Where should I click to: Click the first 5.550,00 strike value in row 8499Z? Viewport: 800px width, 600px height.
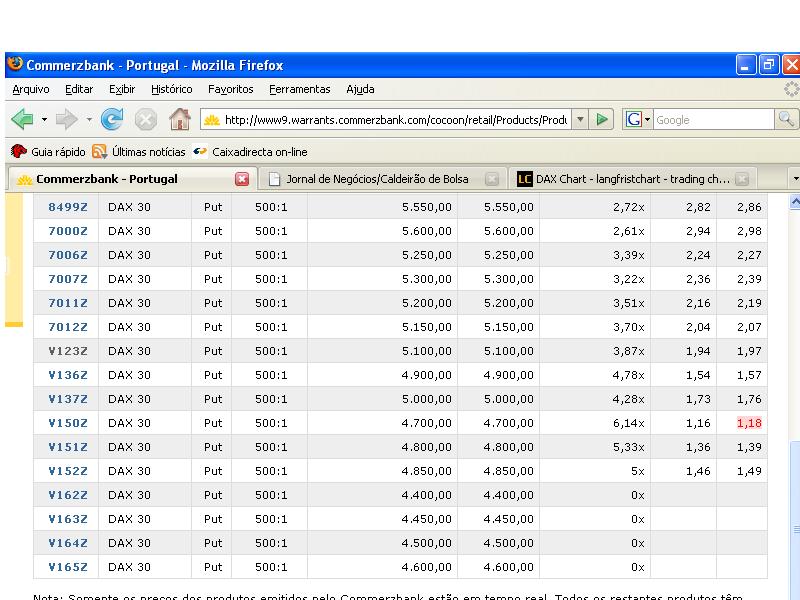(x=427, y=207)
